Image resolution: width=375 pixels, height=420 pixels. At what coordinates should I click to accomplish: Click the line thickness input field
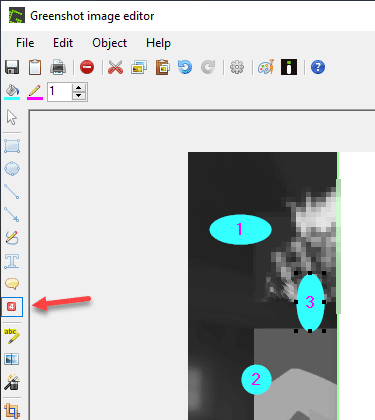(60, 92)
